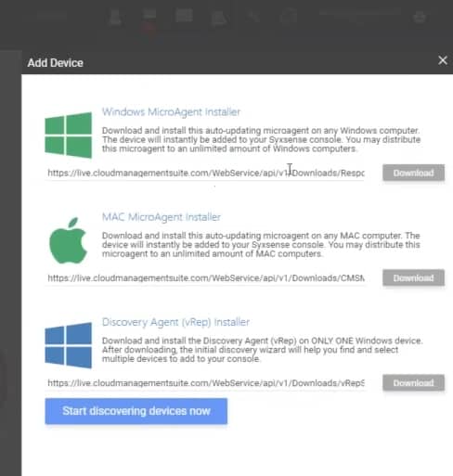Close the Add Device dialog

443,60
